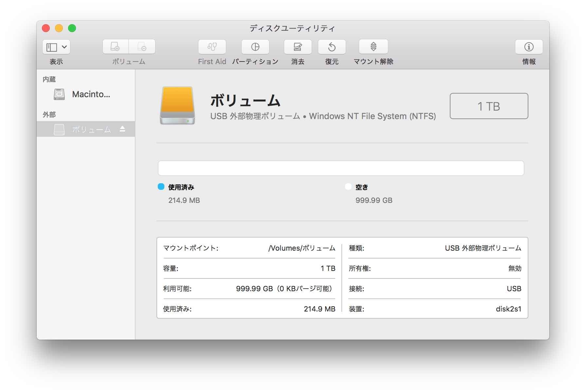Click the 内蔵 sidebar section header

[x=49, y=79]
